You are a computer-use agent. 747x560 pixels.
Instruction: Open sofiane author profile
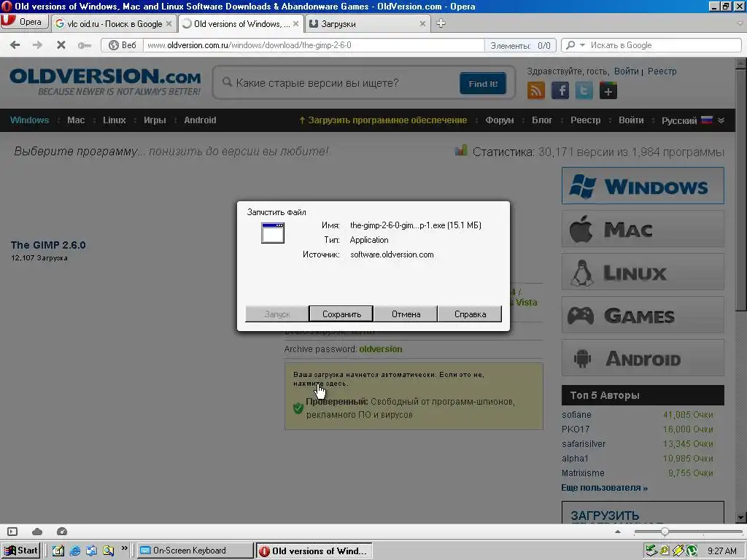pyautogui.click(x=576, y=415)
